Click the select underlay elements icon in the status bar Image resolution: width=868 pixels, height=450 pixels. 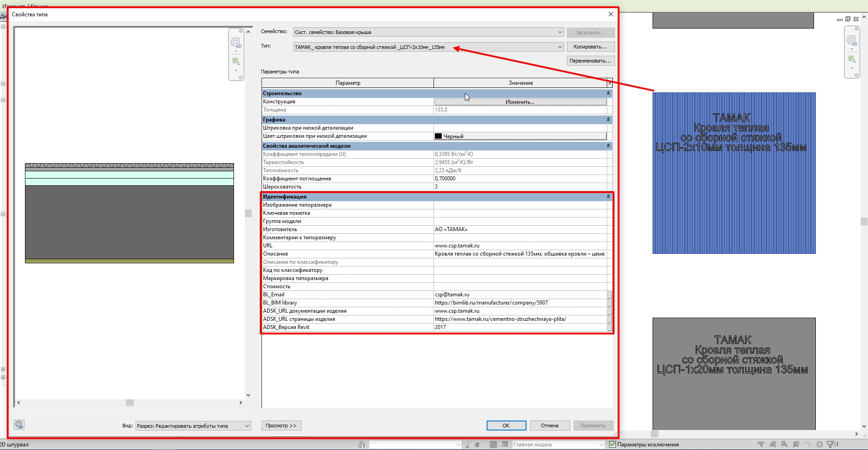tap(772, 445)
